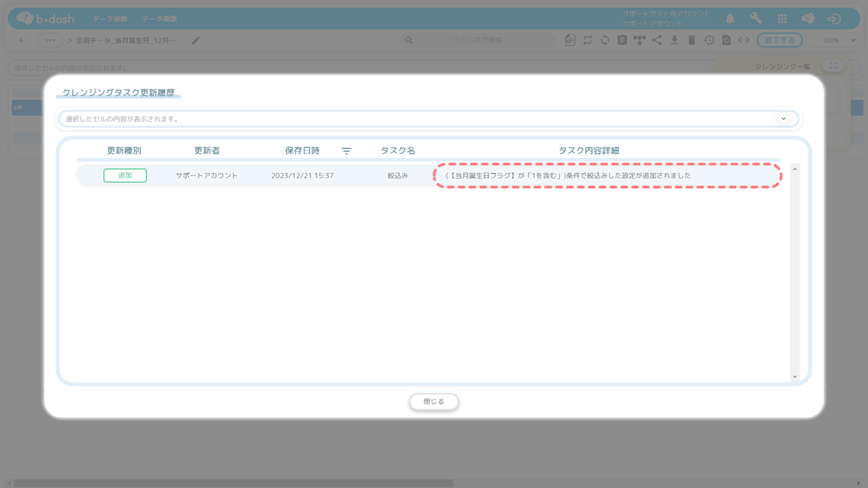This screenshot has height=488, width=868.
Task: Click the 更新種別 column header
Action: click(x=124, y=150)
